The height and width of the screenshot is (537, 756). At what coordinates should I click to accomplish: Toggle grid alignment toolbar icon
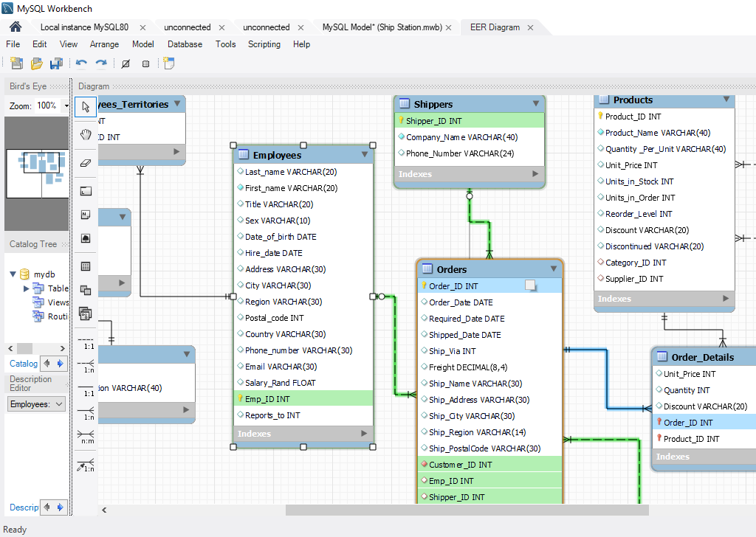[x=126, y=63]
